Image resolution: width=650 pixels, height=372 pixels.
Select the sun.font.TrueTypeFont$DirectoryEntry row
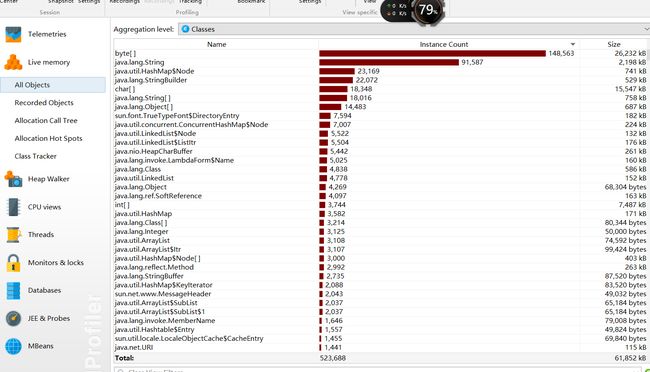(381, 116)
